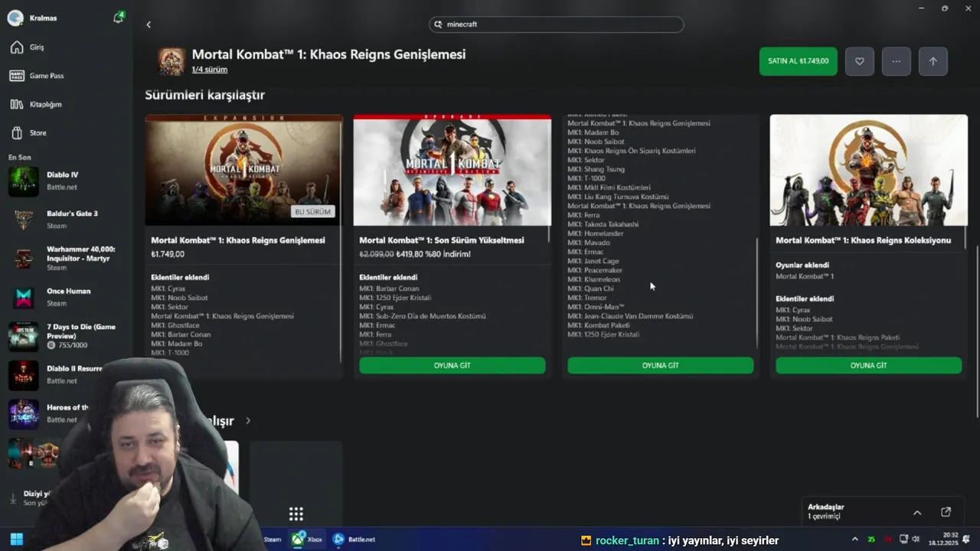Click 'MK1: Shang Tsung' entry
The height and width of the screenshot is (551, 980).
(x=596, y=169)
